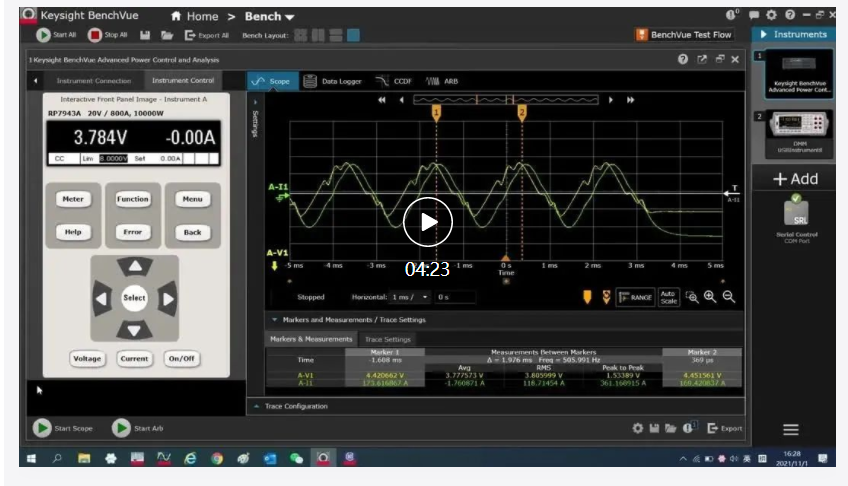Open the help icon in app panel header
The height and width of the screenshot is (486, 848).
(683, 59)
